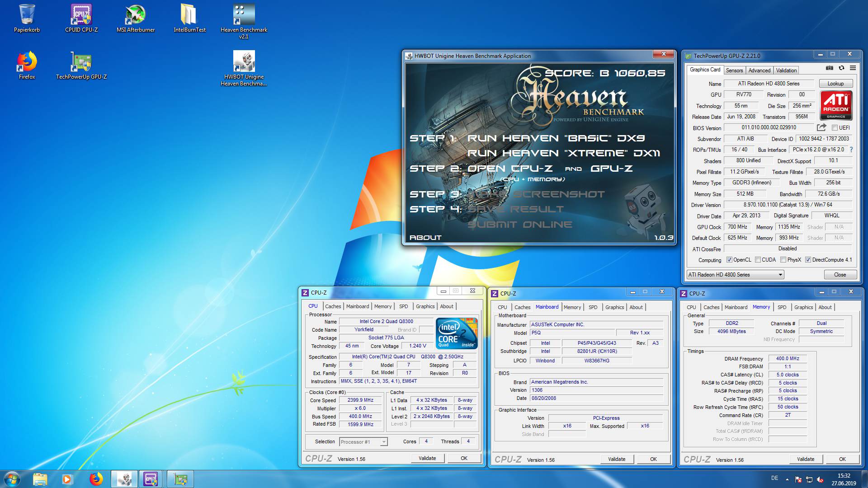Switch to GPU-Z in the taskbar
This screenshot has height=488, width=868.
[x=180, y=479]
